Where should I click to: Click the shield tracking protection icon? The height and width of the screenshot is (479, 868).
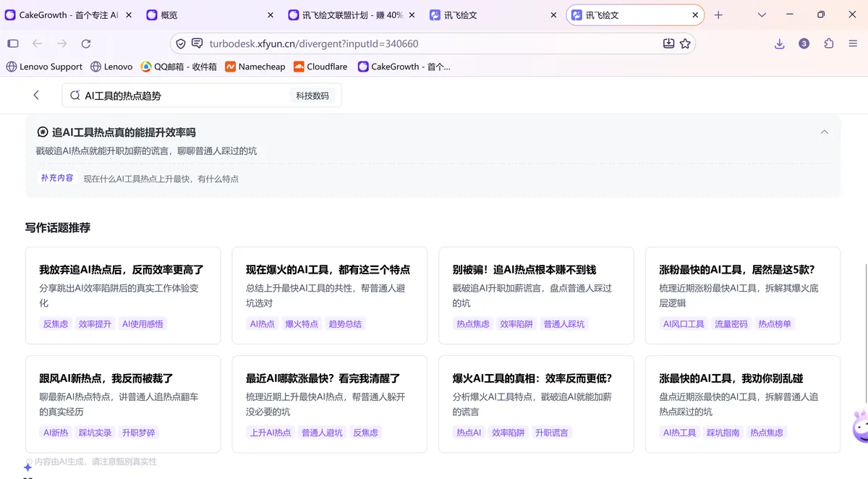pyautogui.click(x=181, y=43)
